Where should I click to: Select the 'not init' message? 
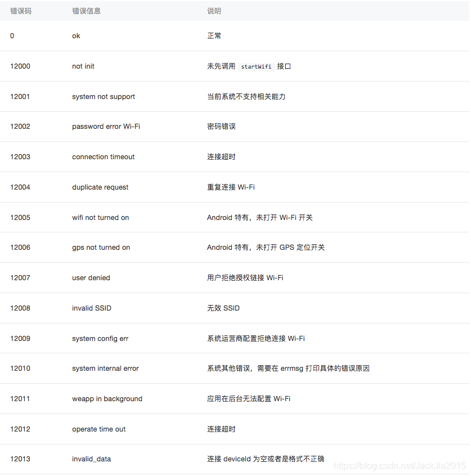pyautogui.click(x=83, y=66)
